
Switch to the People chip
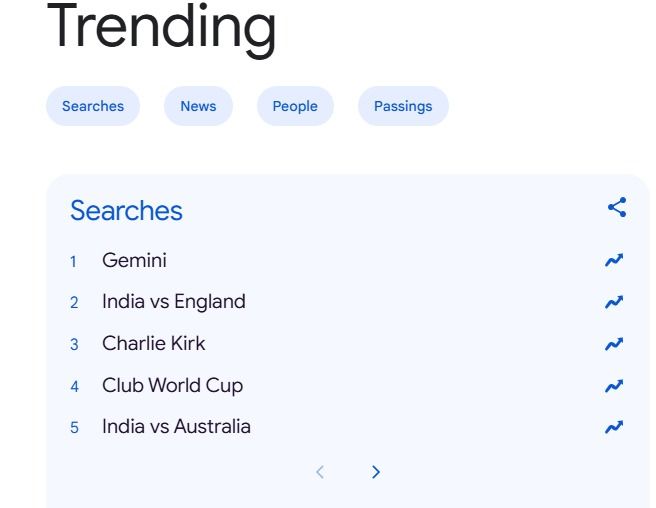[295, 106]
